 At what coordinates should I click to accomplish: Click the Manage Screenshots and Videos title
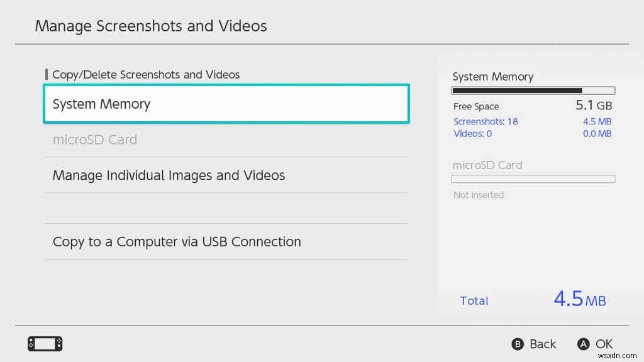point(151,26)
